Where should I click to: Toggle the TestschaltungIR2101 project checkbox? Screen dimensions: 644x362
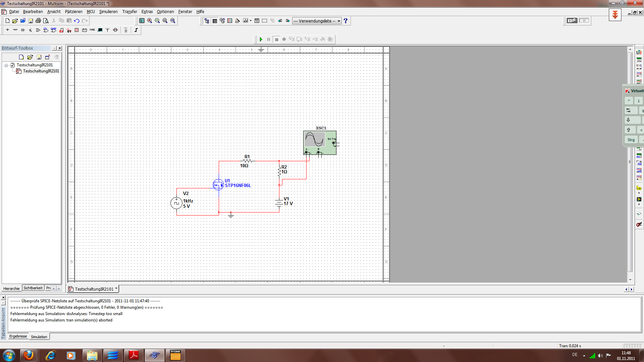[13, 65]
